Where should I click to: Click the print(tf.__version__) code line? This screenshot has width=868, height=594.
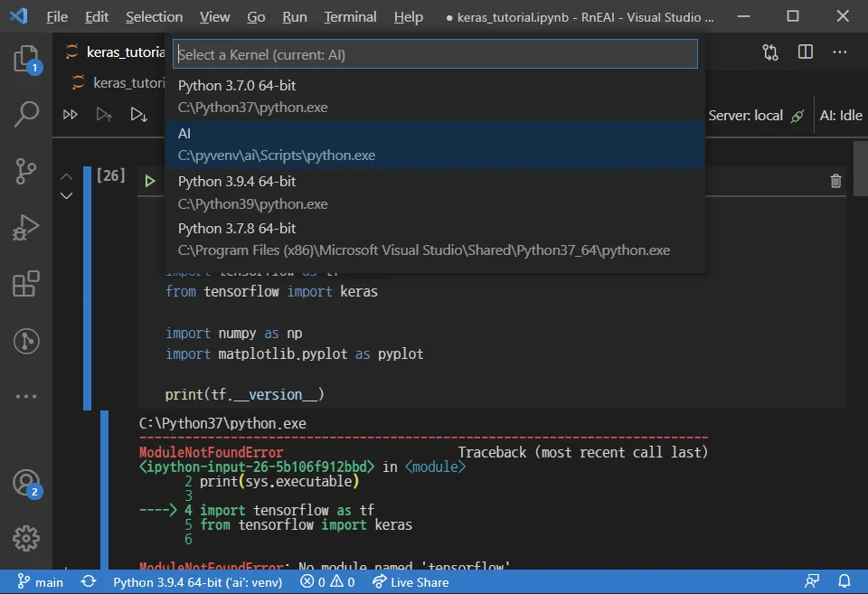tap(244, 394)
